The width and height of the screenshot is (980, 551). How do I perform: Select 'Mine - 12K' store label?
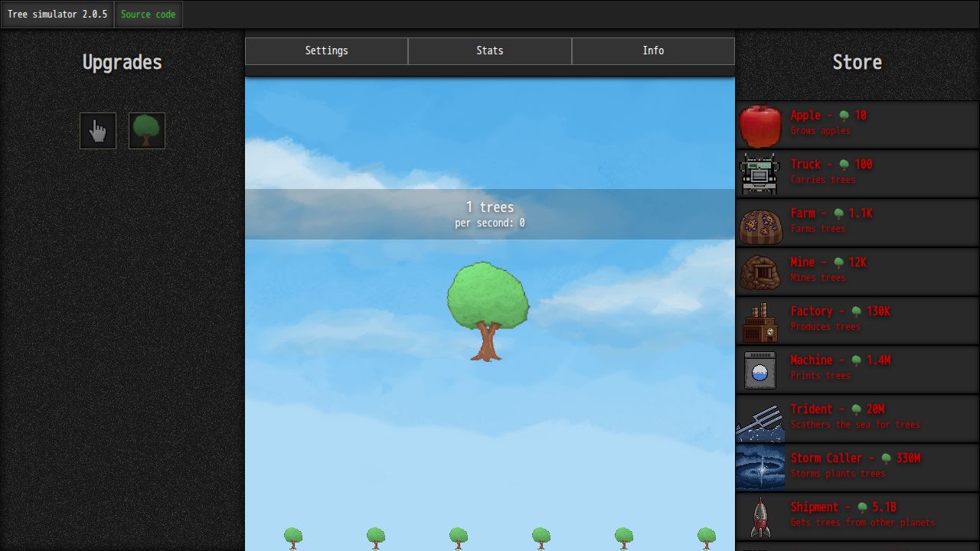[828, 262]
